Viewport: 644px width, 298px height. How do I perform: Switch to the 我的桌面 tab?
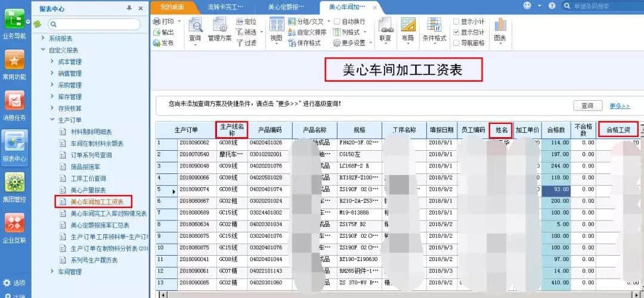[x=172, y=7]
